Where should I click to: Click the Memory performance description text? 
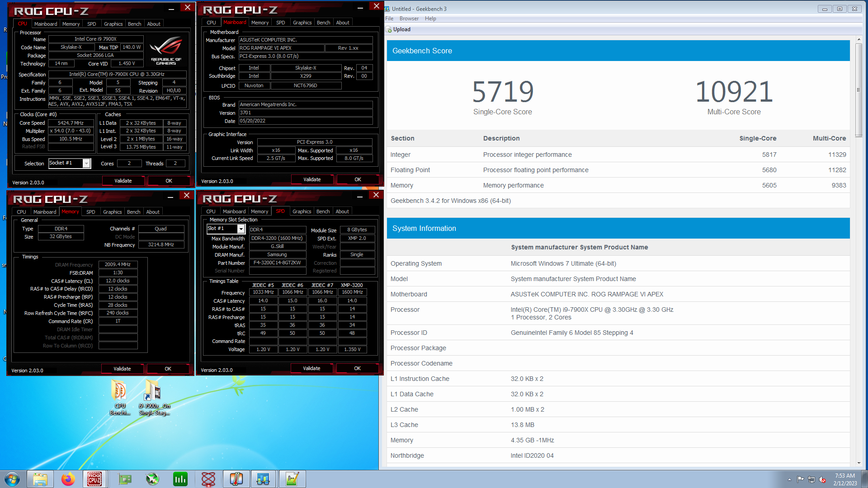point(513,185)
